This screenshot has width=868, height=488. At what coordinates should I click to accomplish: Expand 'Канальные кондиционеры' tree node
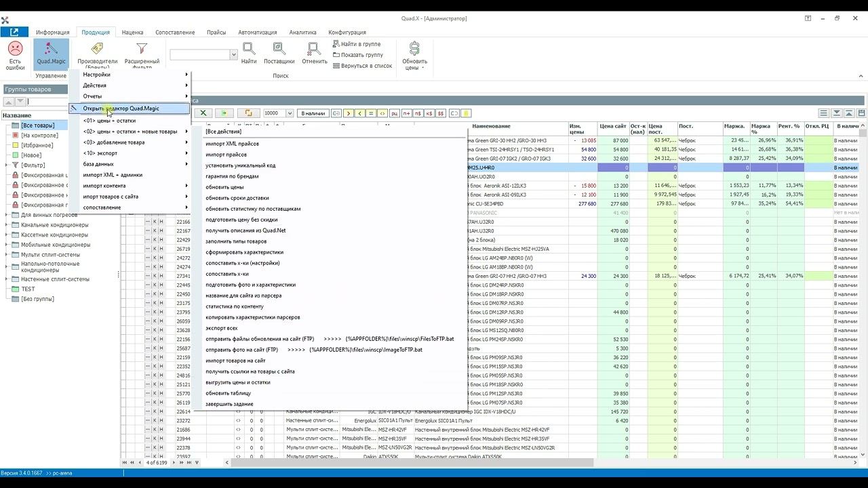pyautogui.click(x=6, y=225)
